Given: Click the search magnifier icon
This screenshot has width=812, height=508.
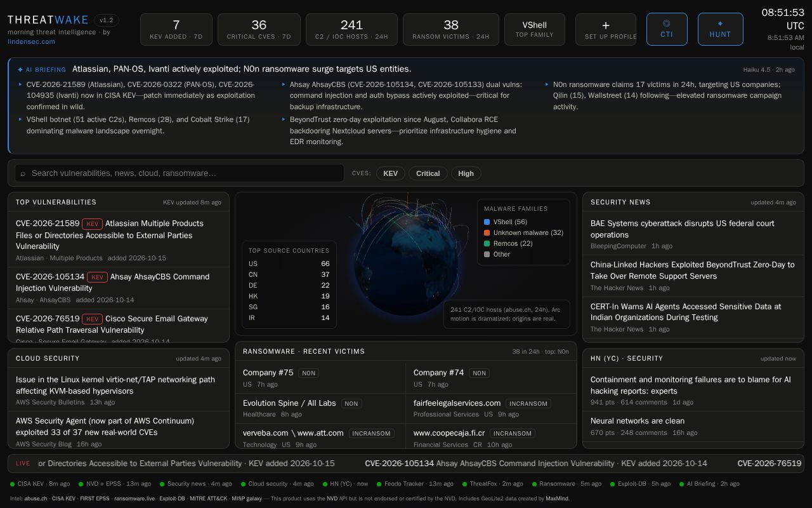Looking at the screenshot, I should pyautogui.click(x=23, y=173).
